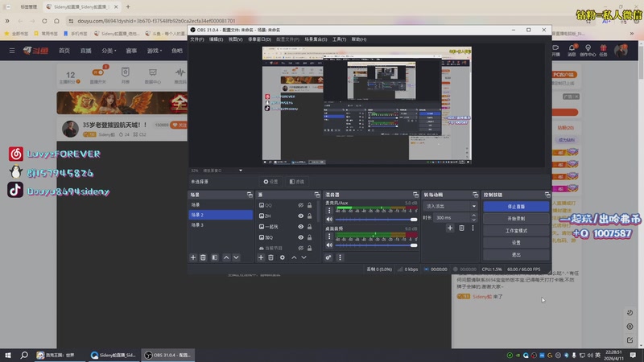The width and height of the screenshot is (644, 362).
Task: Open OBS 文件(F) menu
Action: pos(196,39)
